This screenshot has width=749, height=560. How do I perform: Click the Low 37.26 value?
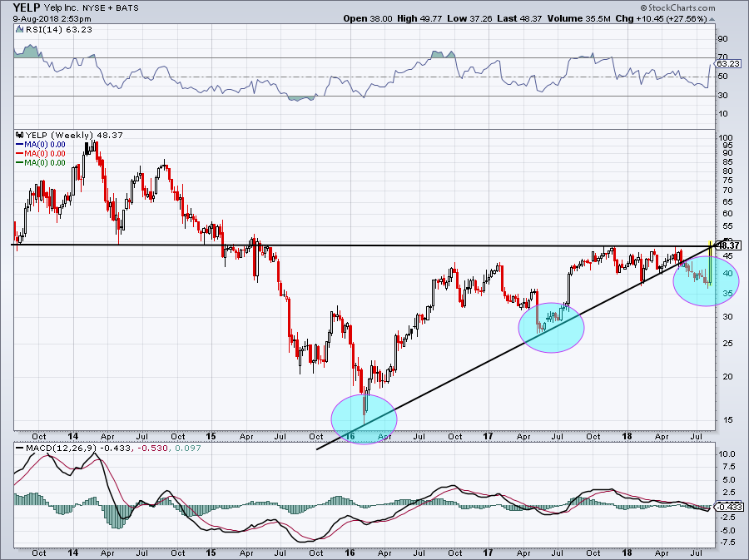tap(469, 18)
